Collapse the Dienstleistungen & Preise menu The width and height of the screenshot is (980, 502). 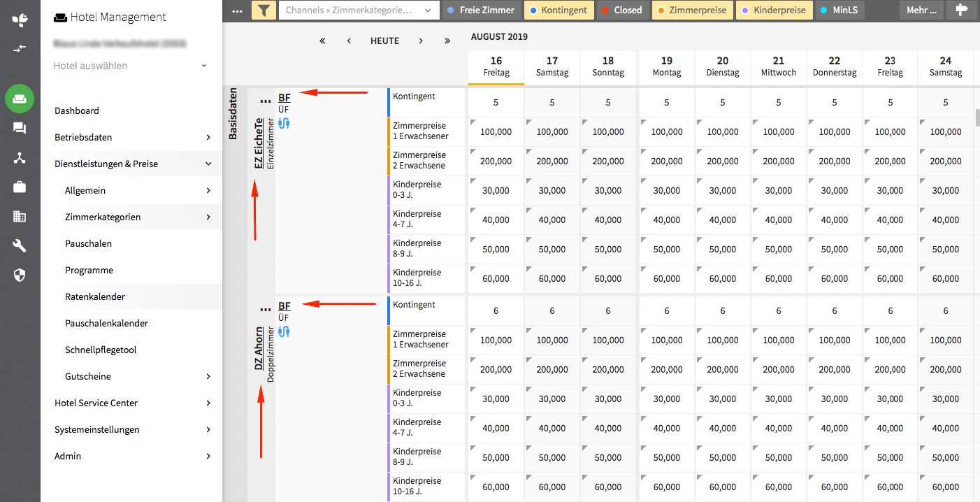click(x=131, y=164)
